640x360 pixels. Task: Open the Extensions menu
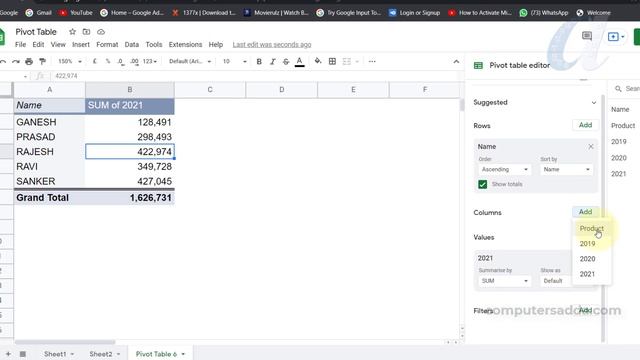(x=185, y=44)
